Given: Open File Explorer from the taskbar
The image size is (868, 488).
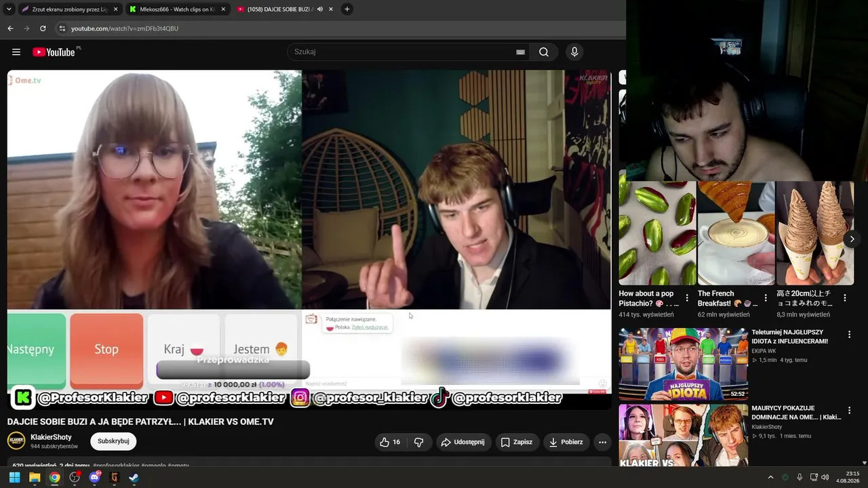Looking at the screenshot, I should click(x=35, y=478).
